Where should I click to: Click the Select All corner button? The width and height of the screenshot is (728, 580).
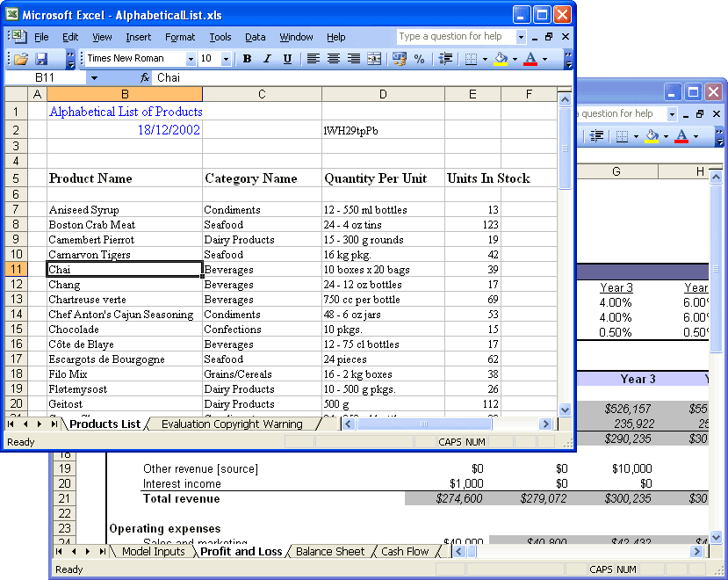(17, 94)
